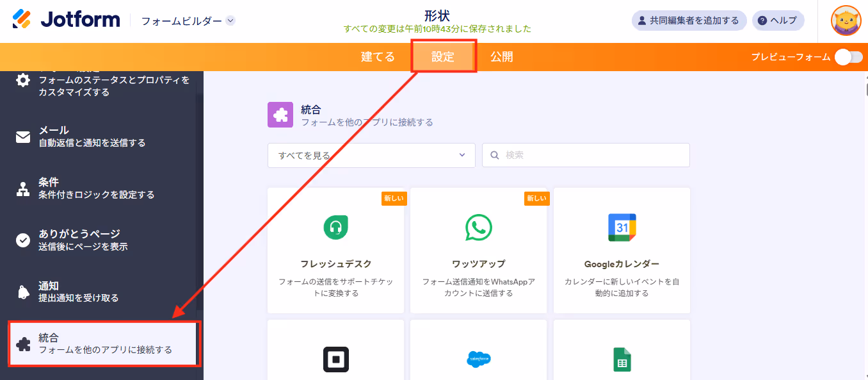Switch to the 建てる tab
Viewport: 868px width, 380px height.
[x=378, y=57]
